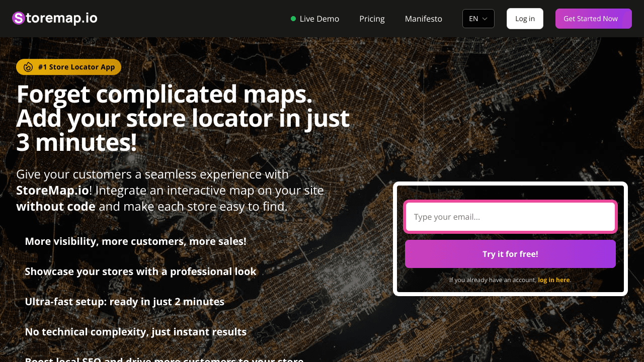Click 'More visibility, more customers, more sales!' text
This screenshot has height=362, width=644.
tap(135, 241)
